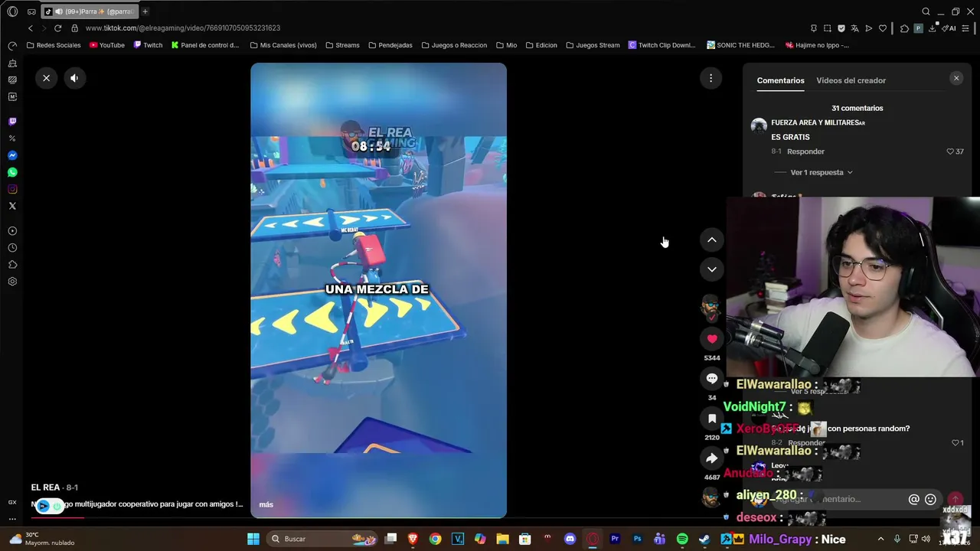Viewport: 980px width, 551px height.
Task: Expand the video description with 'más'
Action: coord(266,505)
